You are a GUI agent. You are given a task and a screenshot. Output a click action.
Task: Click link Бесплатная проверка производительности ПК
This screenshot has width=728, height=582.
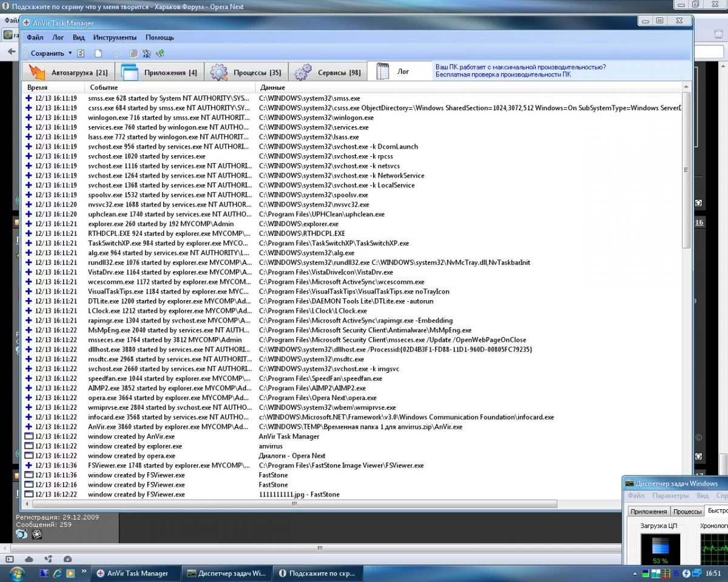503,75
